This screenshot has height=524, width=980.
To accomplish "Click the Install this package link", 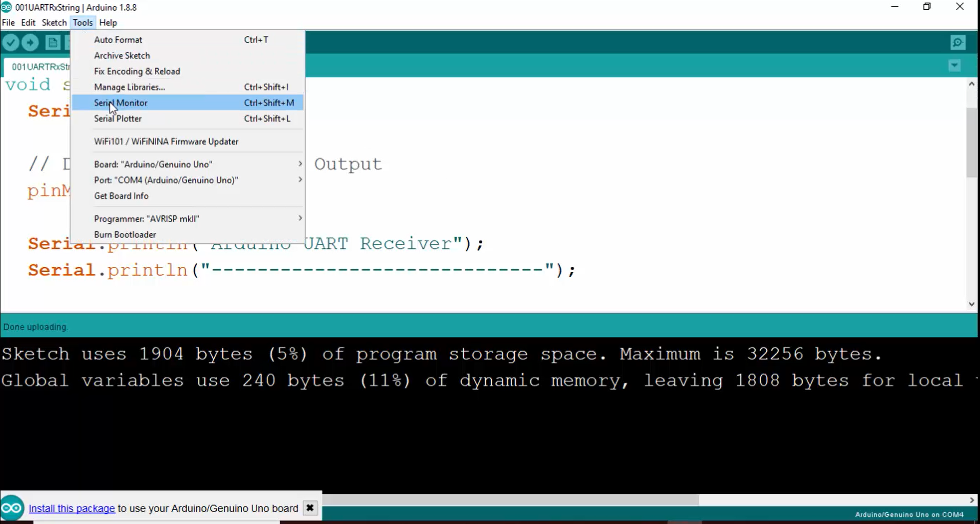I will point(72,508).
